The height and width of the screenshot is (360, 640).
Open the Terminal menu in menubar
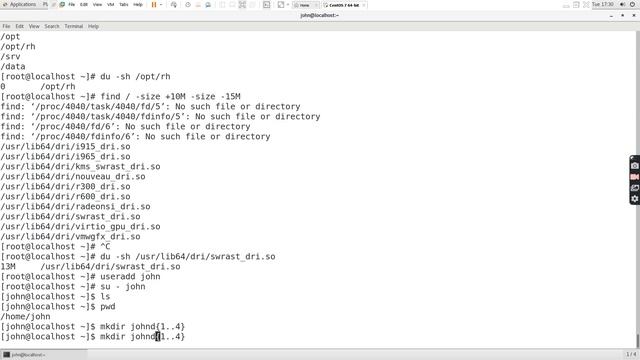(73, 26)
